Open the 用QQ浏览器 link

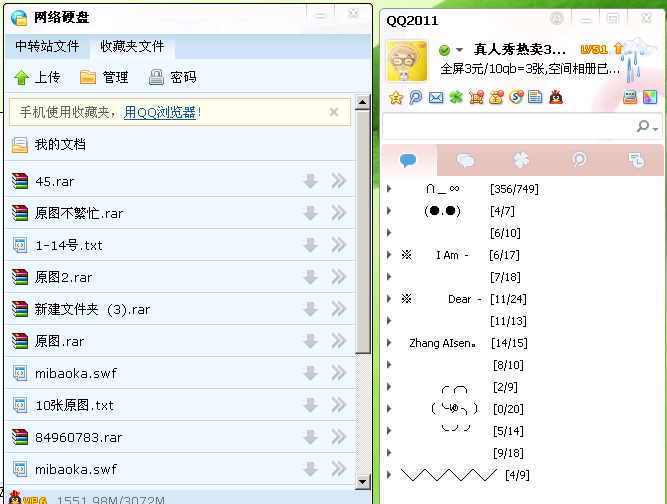click(160, 112)
